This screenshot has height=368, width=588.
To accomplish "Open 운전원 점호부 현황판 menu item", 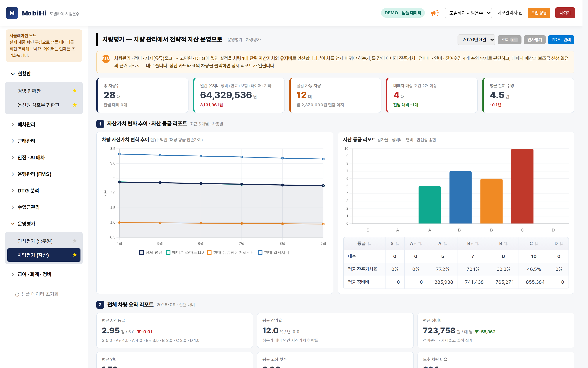I will click(44, 105).
